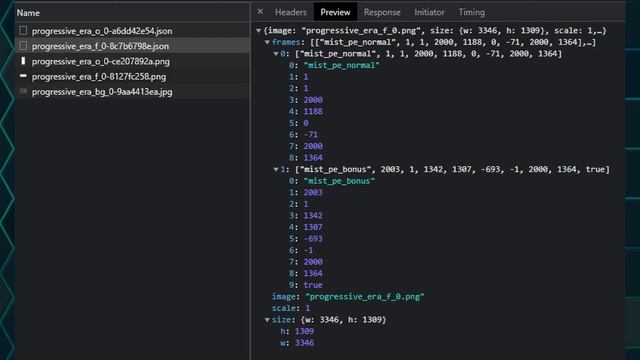Click file icon of progressive_era_f_0-8c7b6798e.json

point(23,46)
